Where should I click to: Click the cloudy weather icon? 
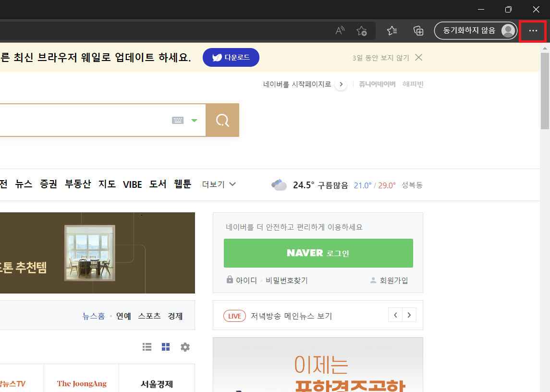[279, 184]
